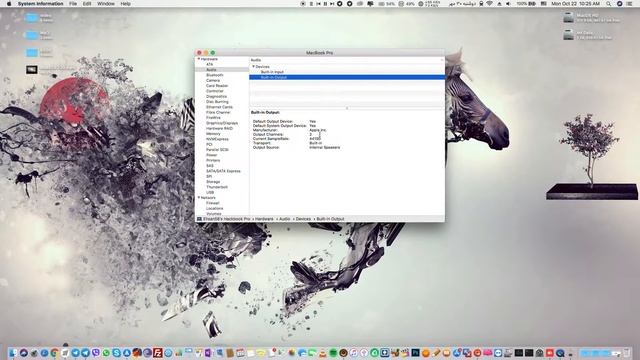Open Notification Center from menu bar
This screenshot has height=360, width=640.
coord(629,4)
